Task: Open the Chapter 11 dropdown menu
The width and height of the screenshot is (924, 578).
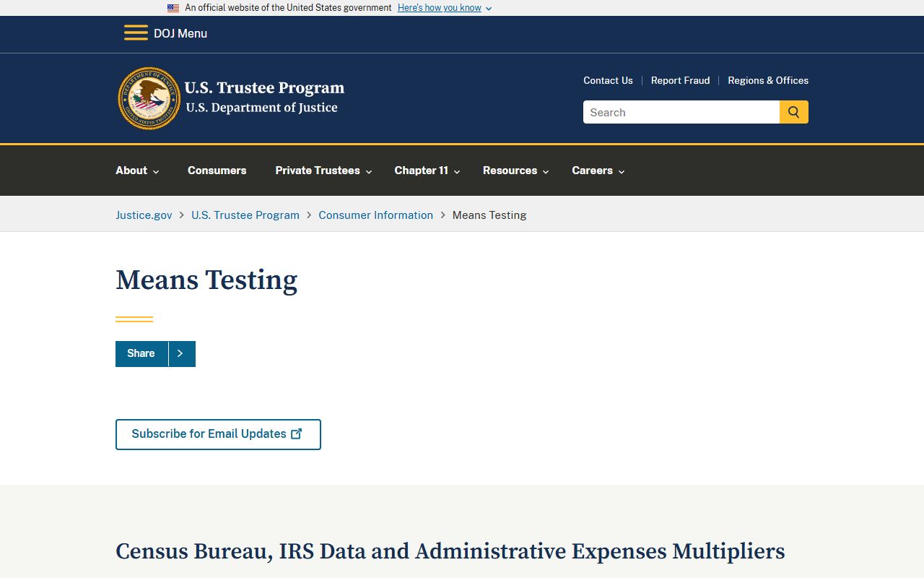Action: [x=427, y=171]
